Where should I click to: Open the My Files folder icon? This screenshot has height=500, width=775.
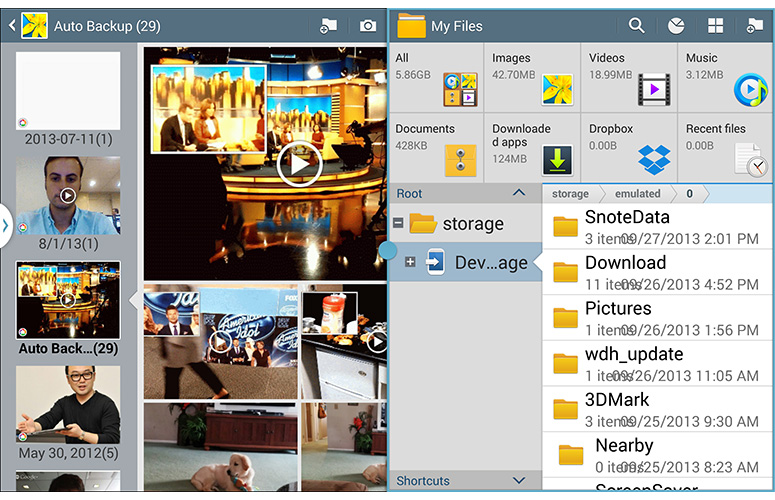[x=411, y=26]
